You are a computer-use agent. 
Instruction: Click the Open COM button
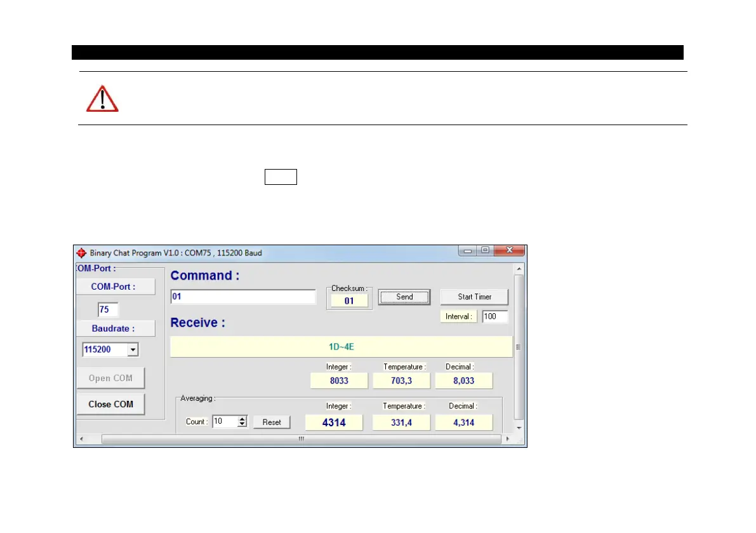[x=110, y=378]
